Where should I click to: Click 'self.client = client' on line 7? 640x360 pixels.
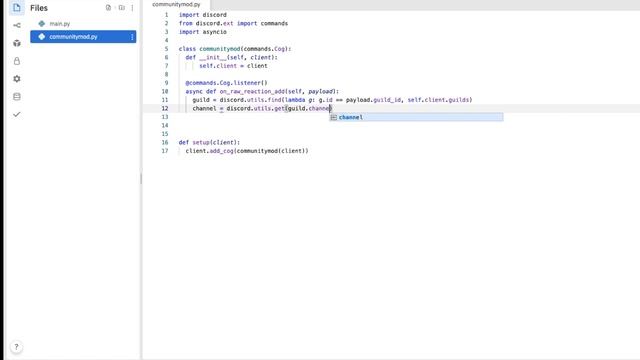tap(233, 66)
